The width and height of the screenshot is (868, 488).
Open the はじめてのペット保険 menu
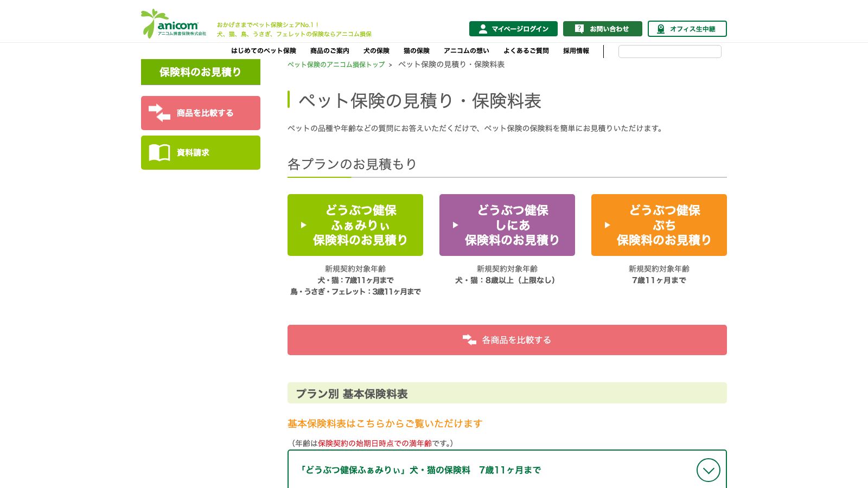[264, 51]
